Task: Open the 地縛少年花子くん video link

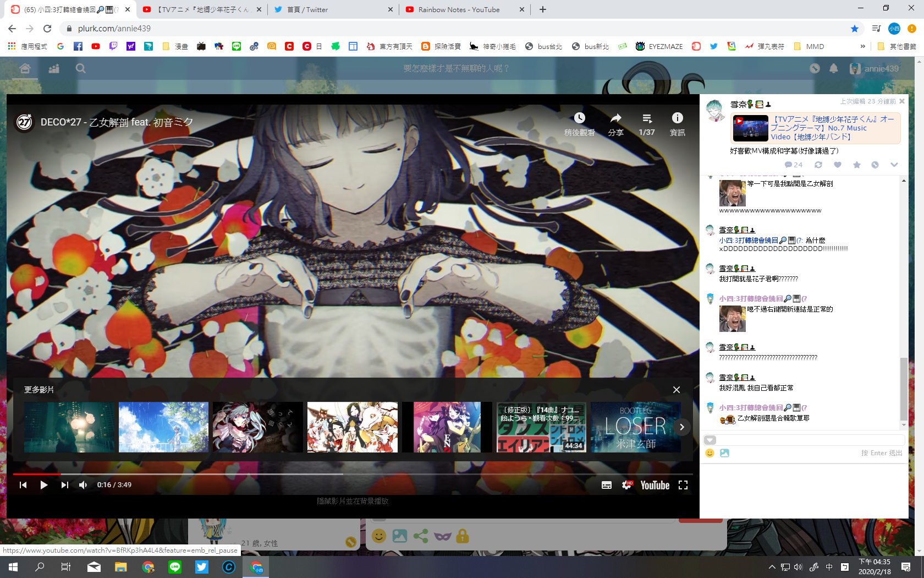Action: [833, 128]
